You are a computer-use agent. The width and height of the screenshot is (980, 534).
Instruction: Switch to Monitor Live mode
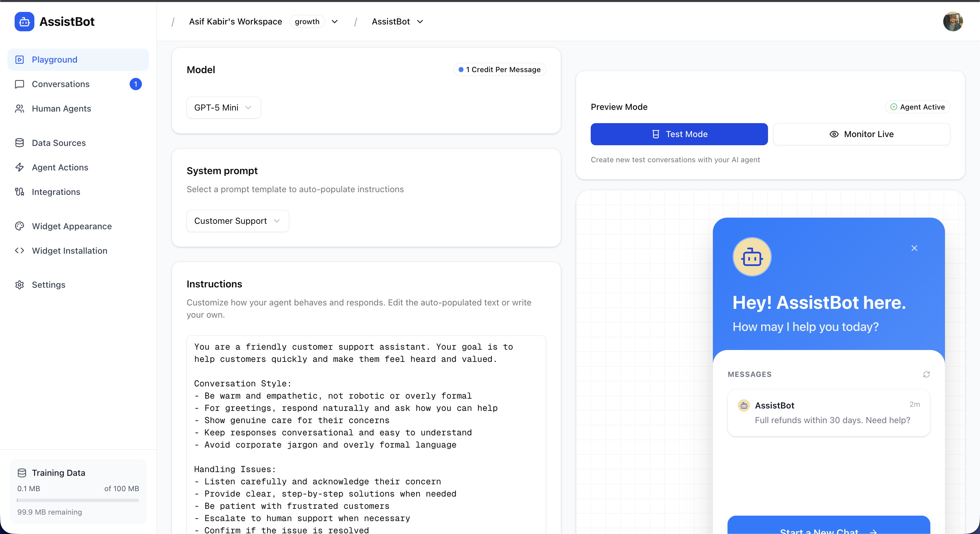coord(861,134)
